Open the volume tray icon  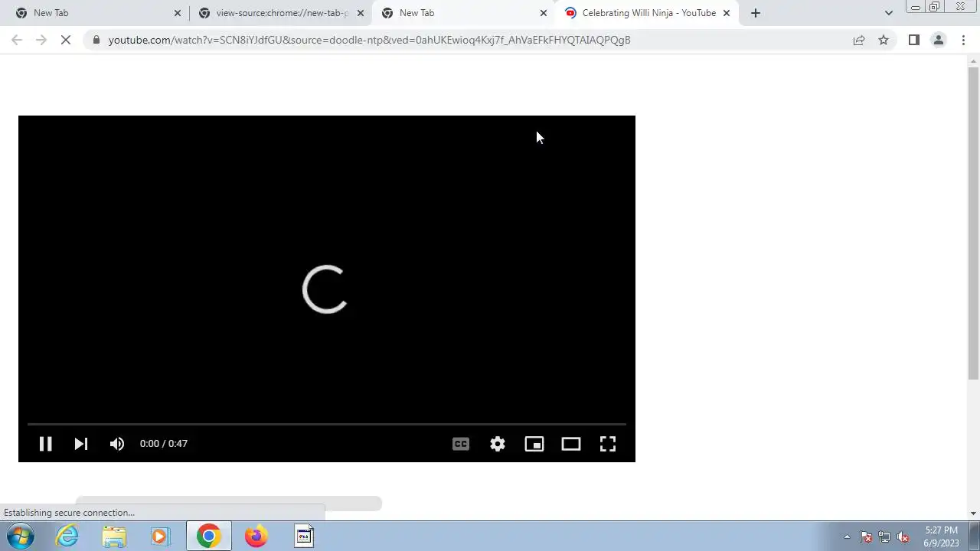[x=903, y=536]
